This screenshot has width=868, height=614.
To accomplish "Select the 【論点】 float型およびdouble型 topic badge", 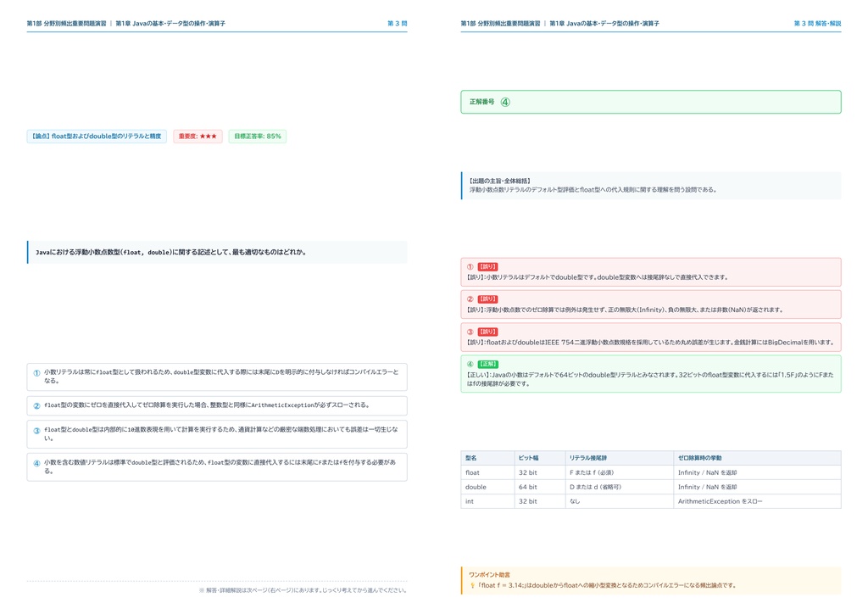I will click(x=97, y=137).
